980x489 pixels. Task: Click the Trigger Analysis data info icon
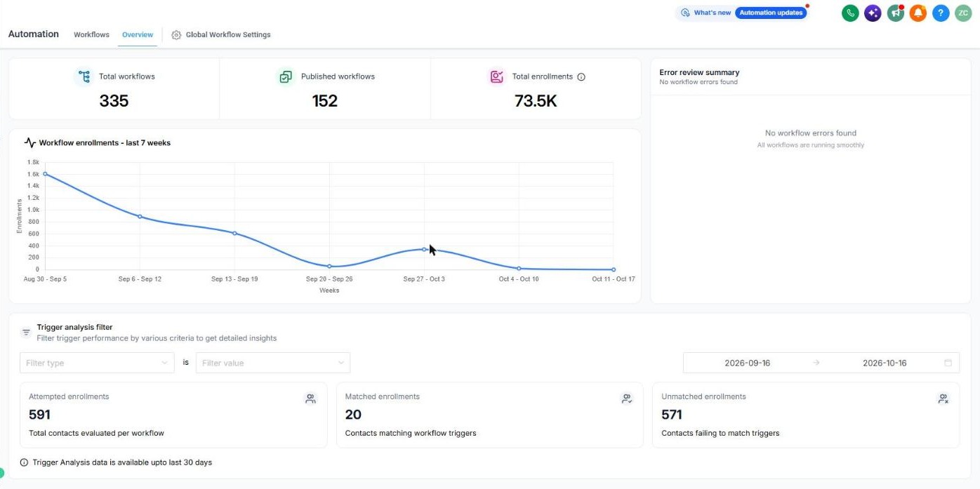click(x=25, y=462)
